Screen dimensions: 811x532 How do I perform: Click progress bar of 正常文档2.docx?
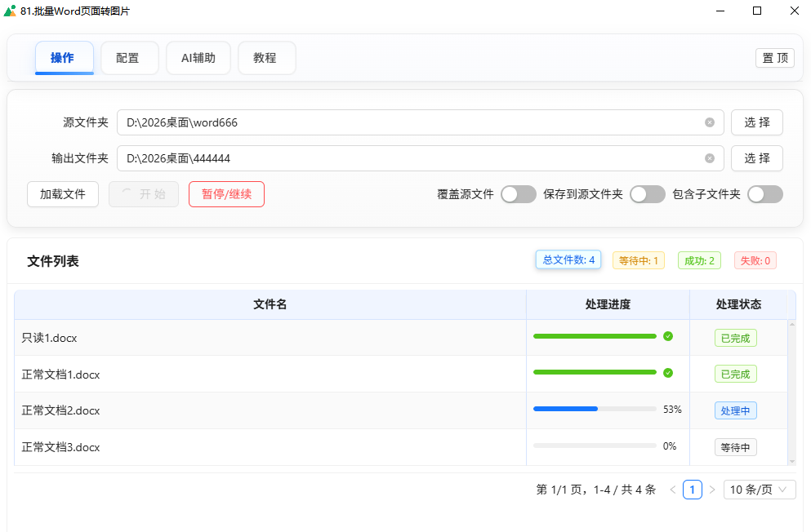click(x=595, y=410)
